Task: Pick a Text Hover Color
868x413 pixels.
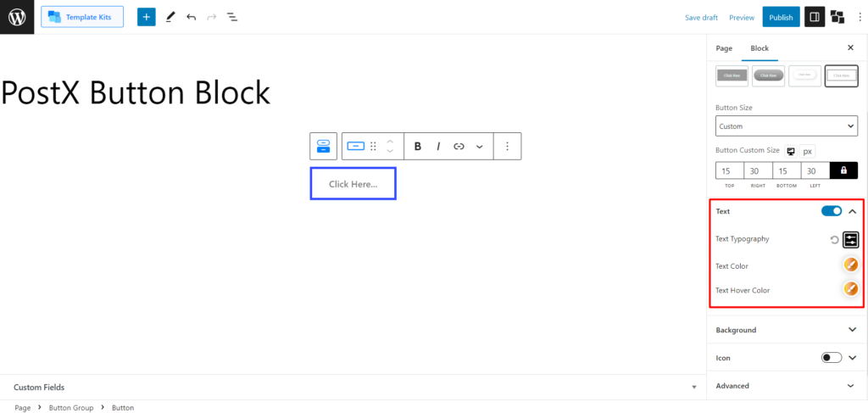Action: click(850, 289)
